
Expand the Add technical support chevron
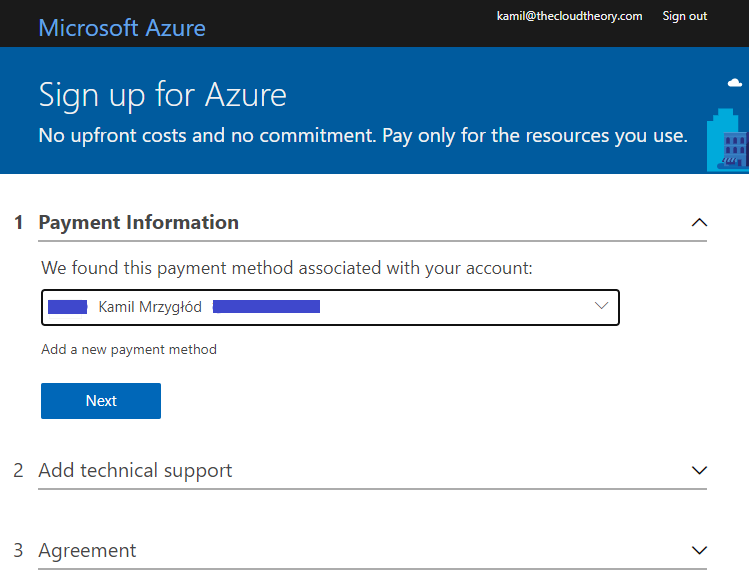click(699, 470)
